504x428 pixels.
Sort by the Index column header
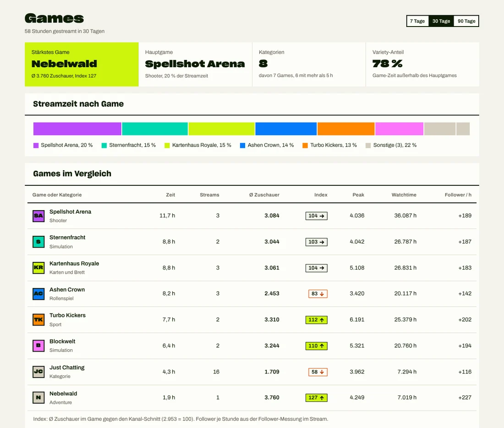321,195
